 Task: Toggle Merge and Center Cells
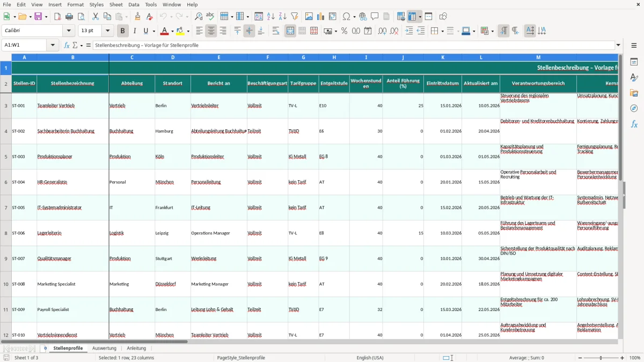(290, 31)
